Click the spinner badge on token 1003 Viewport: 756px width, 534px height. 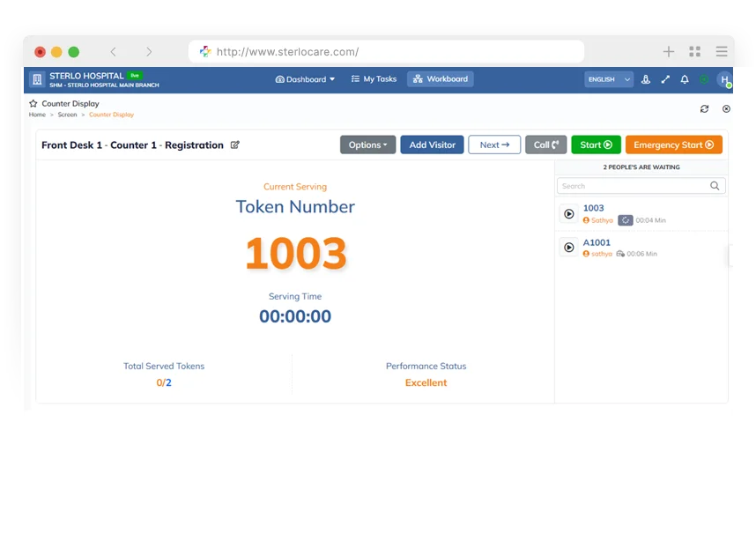click(x=626, y=220)
